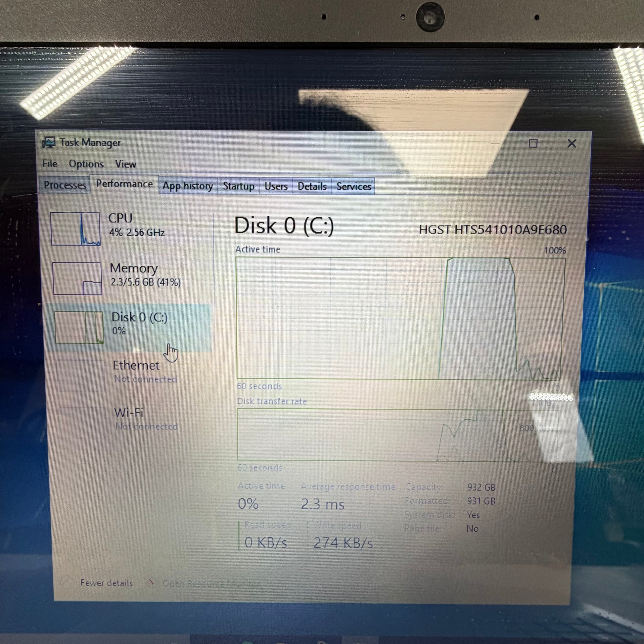Image resolution: width=644 pixels, height=644 pixels.
Task: Switch to the Services tab
Action: coord(353,186)
